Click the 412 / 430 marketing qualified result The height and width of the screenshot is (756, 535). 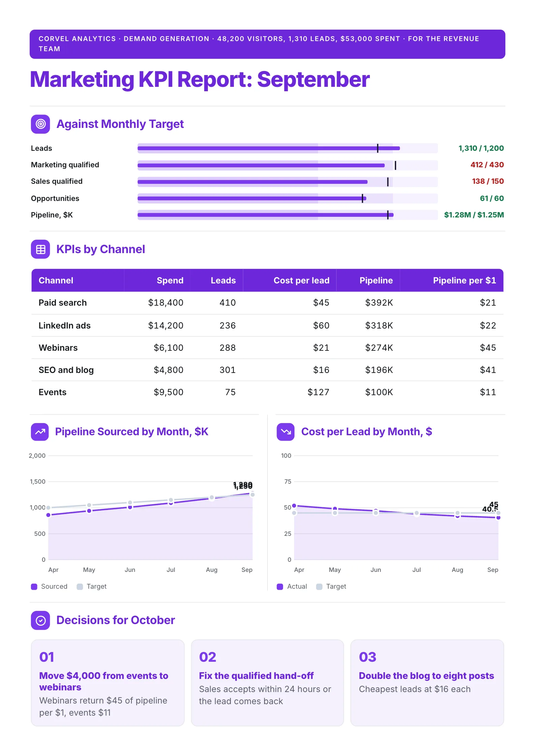[x=487, y=165]
